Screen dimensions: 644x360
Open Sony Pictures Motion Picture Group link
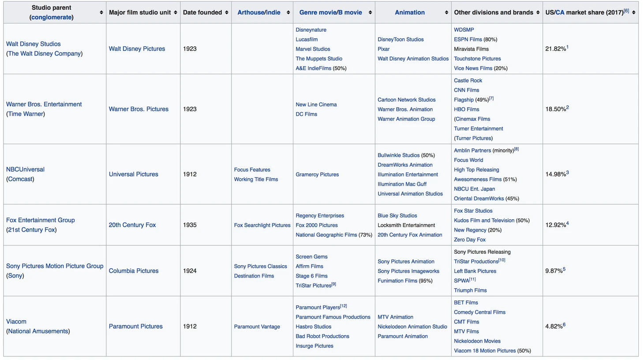pos(55,266)
